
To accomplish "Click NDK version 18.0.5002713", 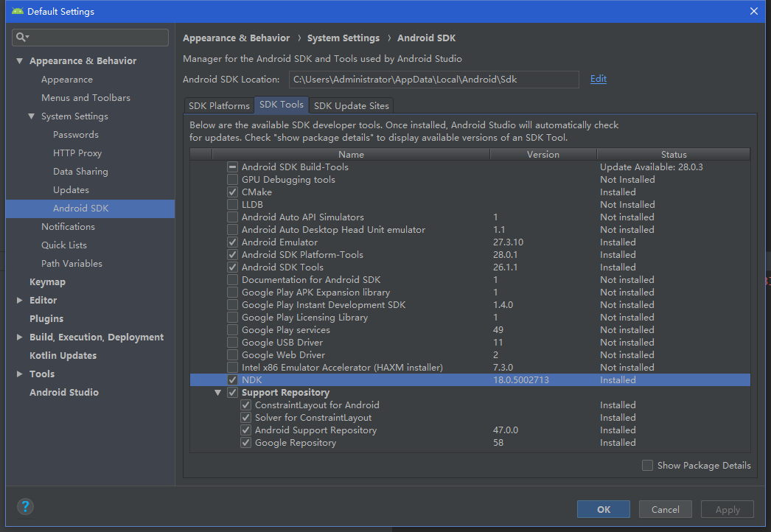I will coord(520,380).
